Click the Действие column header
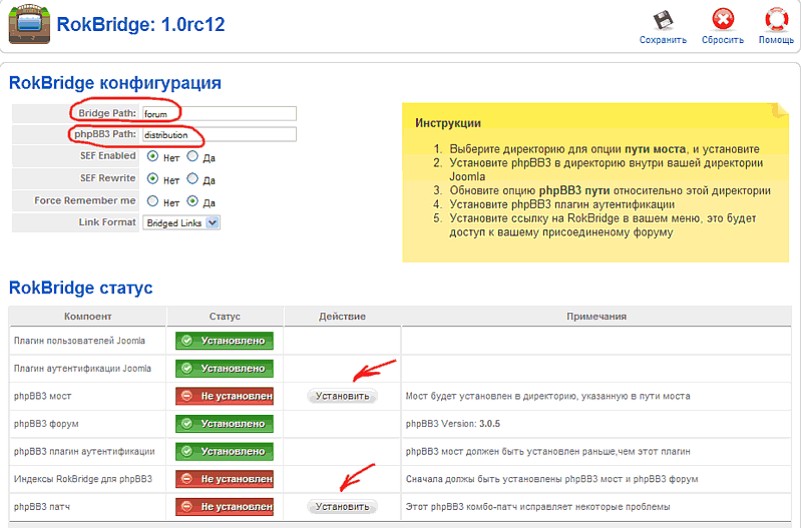This screenshot has width=801, height=528. (x=342, y=316)
